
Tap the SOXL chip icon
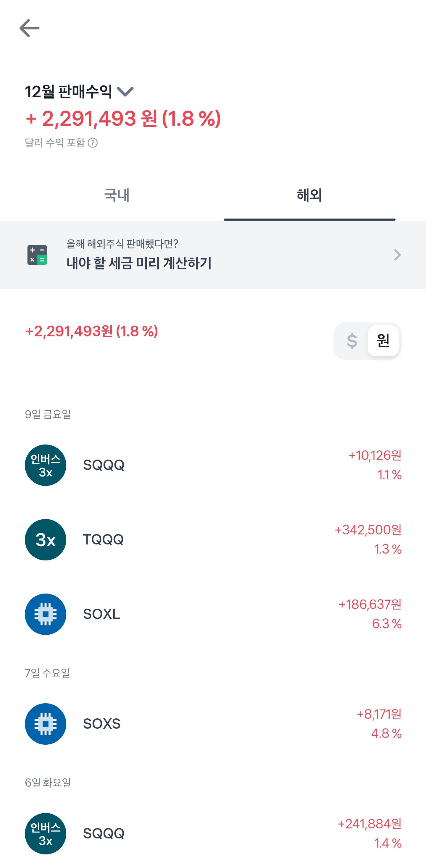[x=46, y=614]
